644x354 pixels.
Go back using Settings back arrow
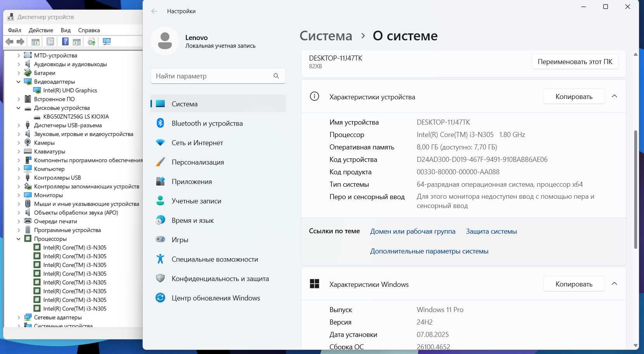point(154,11)
